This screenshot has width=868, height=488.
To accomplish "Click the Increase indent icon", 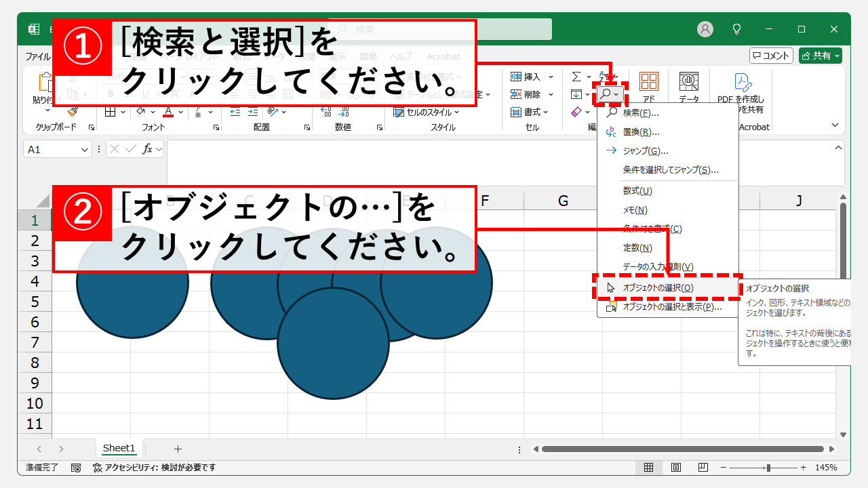I will (x=252, y=112).
